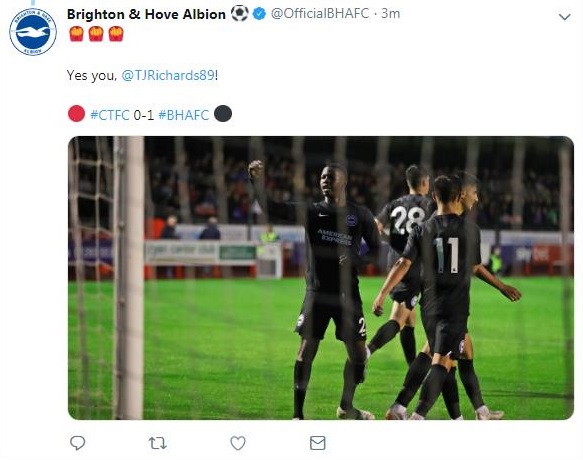Click the red circle emoji before #CTFC
This screenshot has height=460, width=583.
tap(76, 113)
